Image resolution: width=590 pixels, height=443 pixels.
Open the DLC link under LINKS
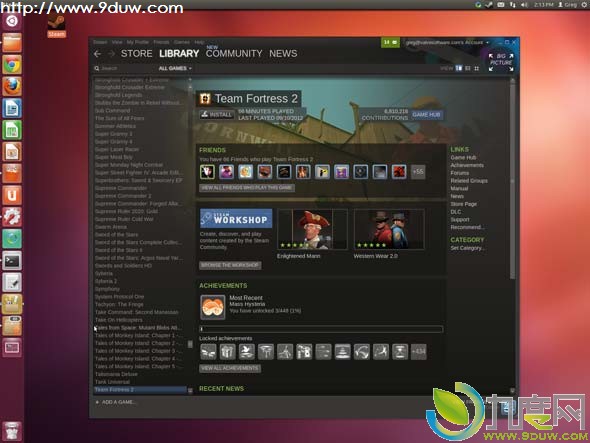pos(456,212)
